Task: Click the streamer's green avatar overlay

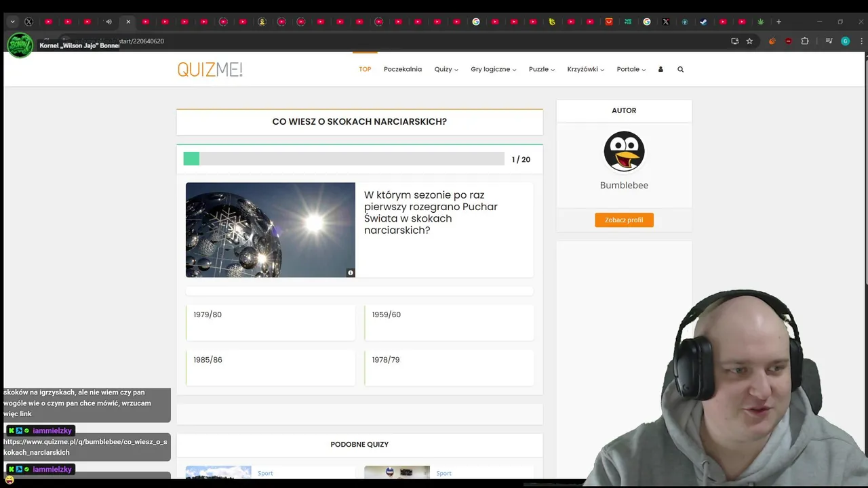Action: (x=20, y=45)
